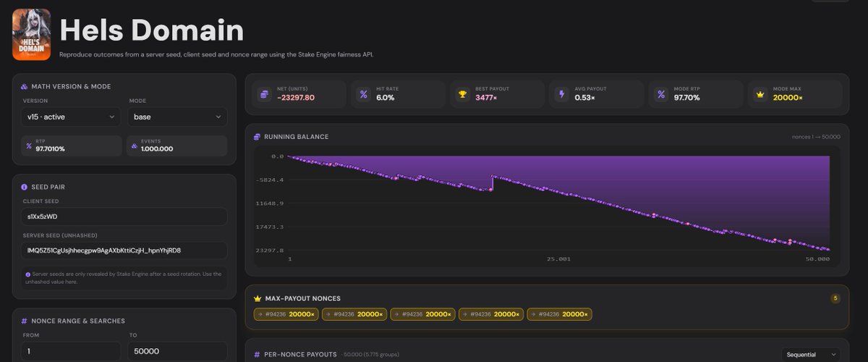
Task: Click the percent icon in the left RTP 97.7010% tile
Action: click(29, 146)
